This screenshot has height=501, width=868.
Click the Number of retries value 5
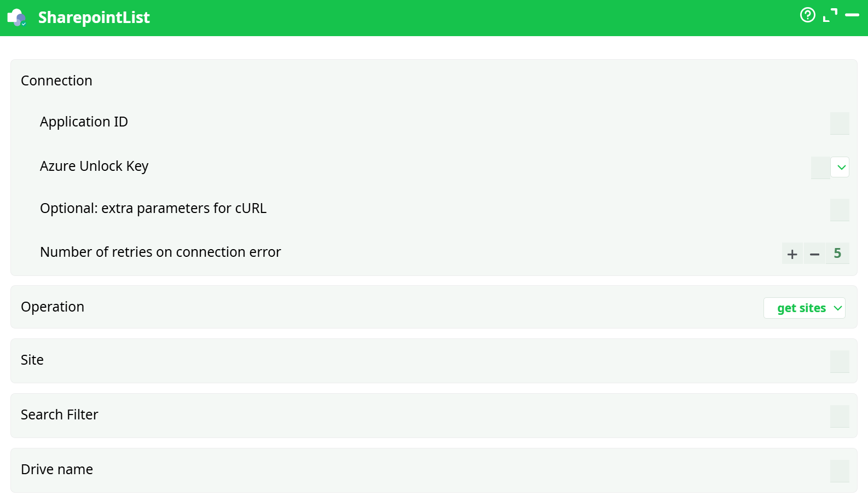coord(837,254)
